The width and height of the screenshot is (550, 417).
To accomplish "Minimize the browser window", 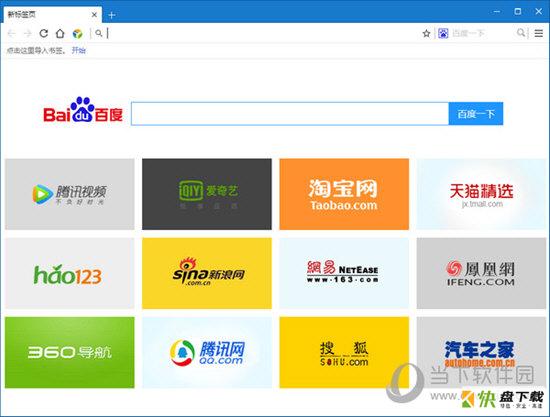I will (497, 12).
